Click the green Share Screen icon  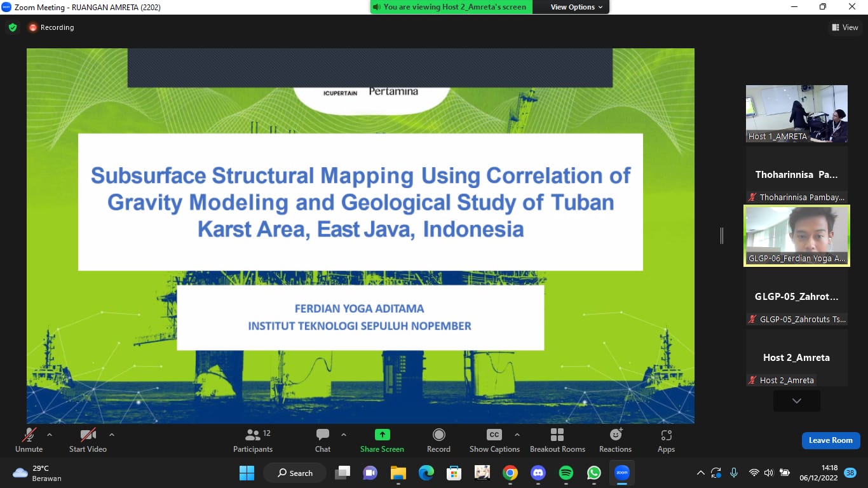click(x=382, y=435)
